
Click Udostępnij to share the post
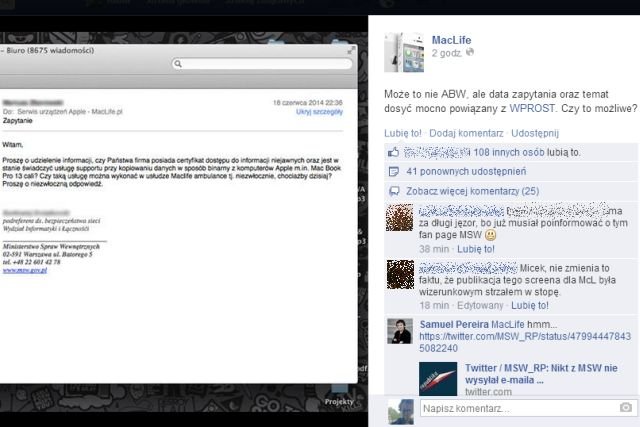coord(536,132)
